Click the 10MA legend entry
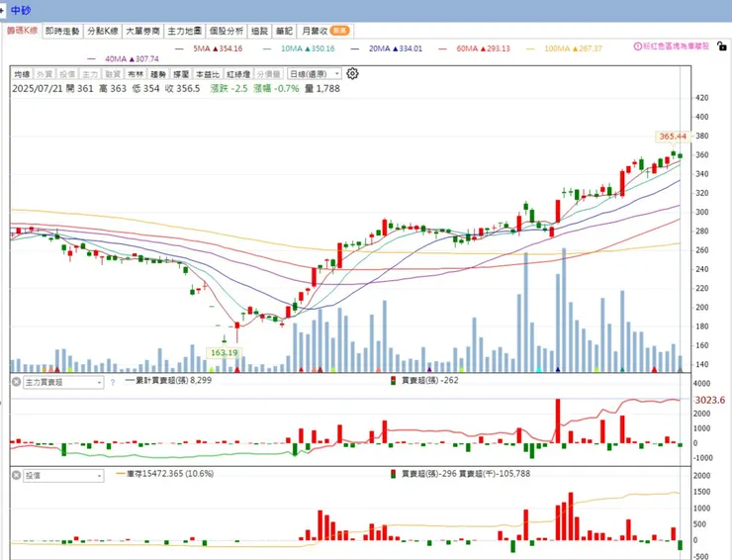Image resolution: width=732 pixels, height=560 pixels. [299, 48]
